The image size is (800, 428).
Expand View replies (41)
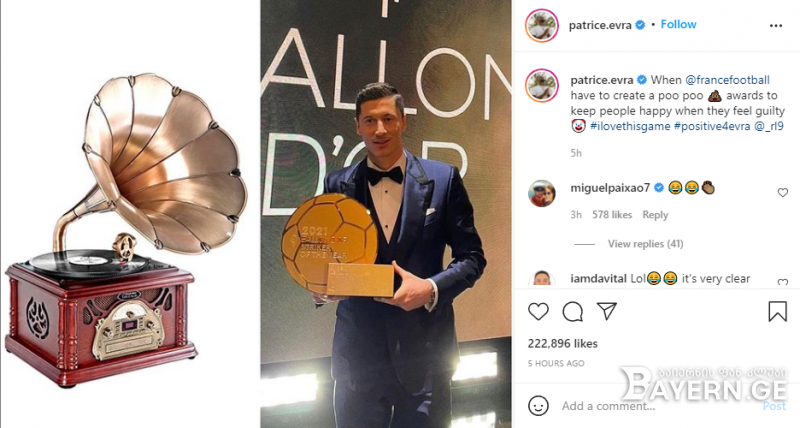pyautogui.click(x=645, y=244)
